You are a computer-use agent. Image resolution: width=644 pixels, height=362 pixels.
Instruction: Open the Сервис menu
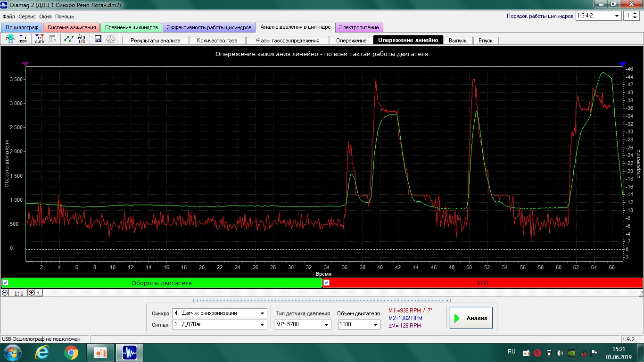coord(27,16)
